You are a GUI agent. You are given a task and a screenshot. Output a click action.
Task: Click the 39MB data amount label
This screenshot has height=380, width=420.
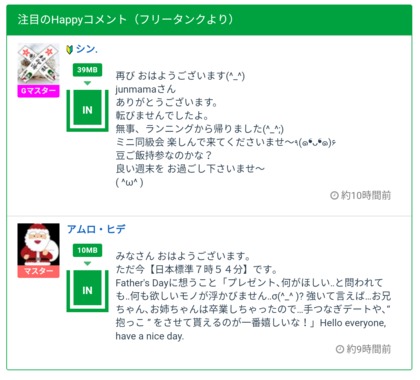[87, 70]
